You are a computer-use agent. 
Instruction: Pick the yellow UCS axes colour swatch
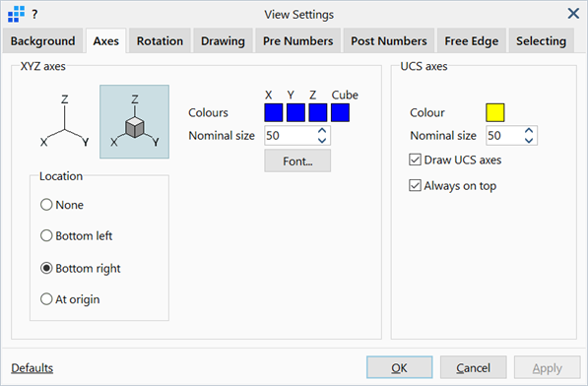click(495, 113)
